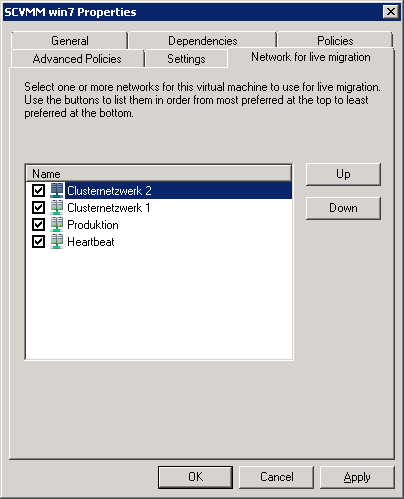Click the Heartbeat network icon

point(57,242)
